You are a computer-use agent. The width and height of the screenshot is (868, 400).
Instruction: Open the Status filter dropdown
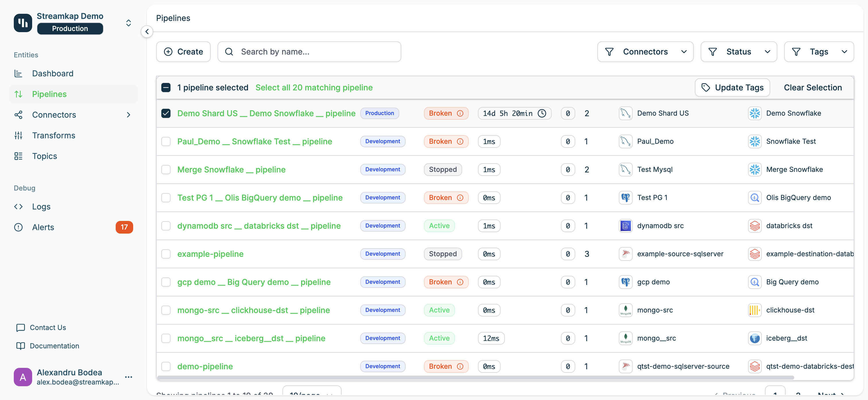point(738,52)
